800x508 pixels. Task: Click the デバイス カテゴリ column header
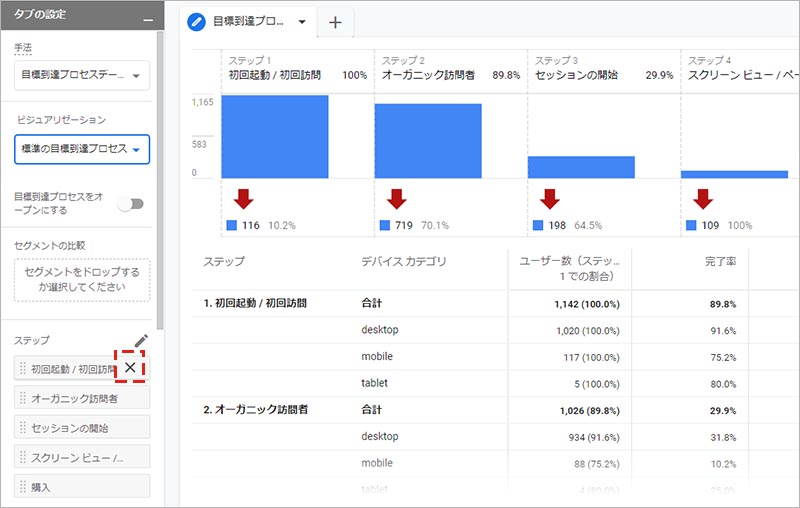(x=403, y=262)
